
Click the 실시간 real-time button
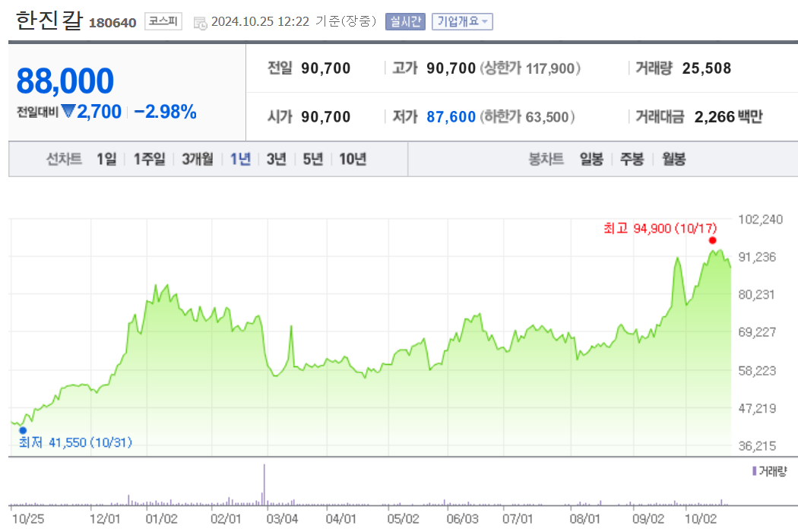click(x=405, y=21)
